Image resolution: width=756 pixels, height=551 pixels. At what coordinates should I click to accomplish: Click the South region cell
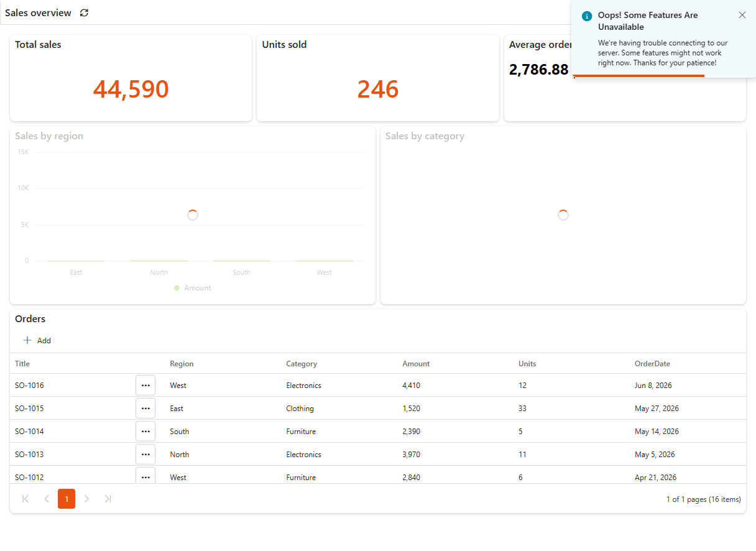(179, 432)
